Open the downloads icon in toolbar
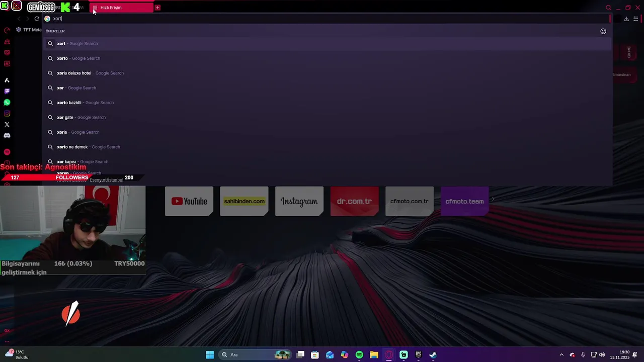This screenshot has height=362, width=644. [626, 19]
